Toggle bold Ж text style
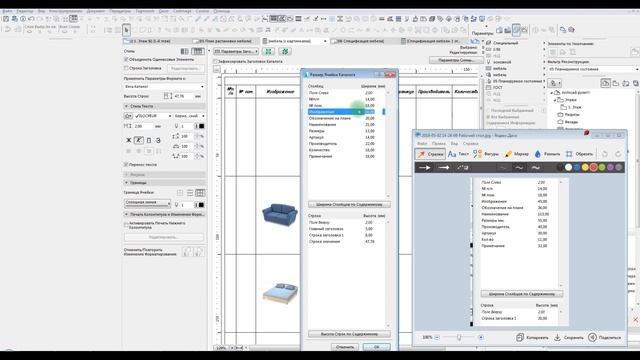 click(x=129, y=140)
